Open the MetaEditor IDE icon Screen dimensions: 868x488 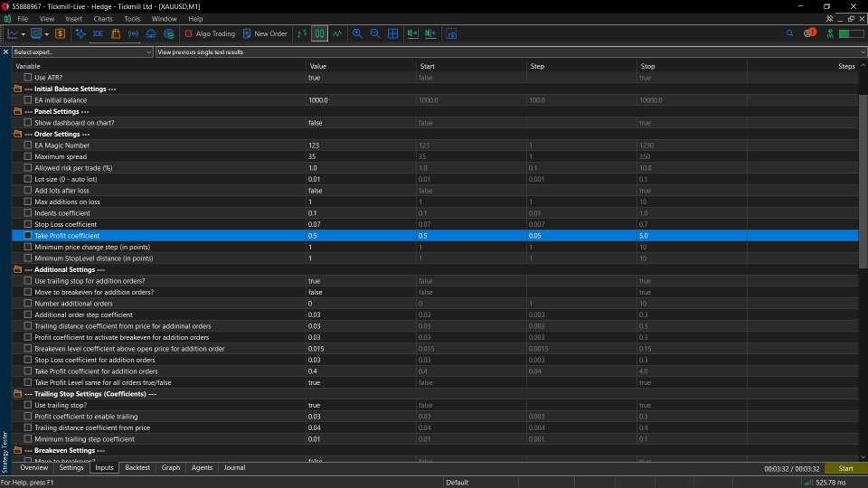98,33
